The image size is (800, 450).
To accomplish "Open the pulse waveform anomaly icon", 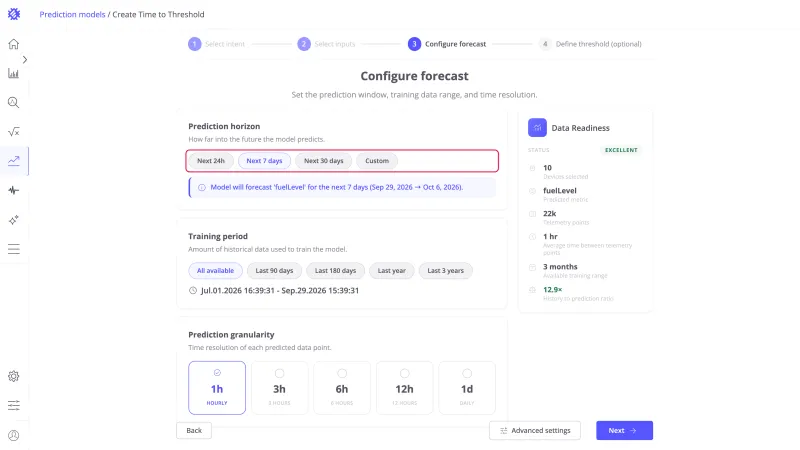I will pyautogui.click(x=14, y=190).
